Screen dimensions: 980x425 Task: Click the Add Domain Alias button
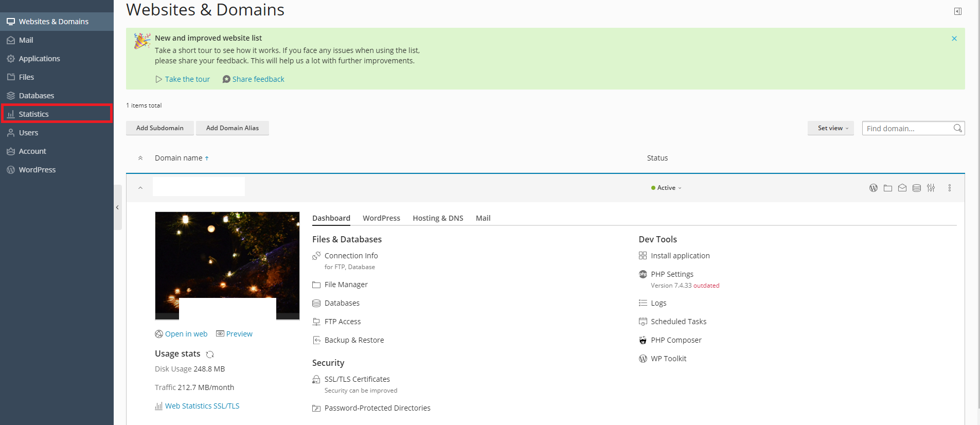pos(233,128)
